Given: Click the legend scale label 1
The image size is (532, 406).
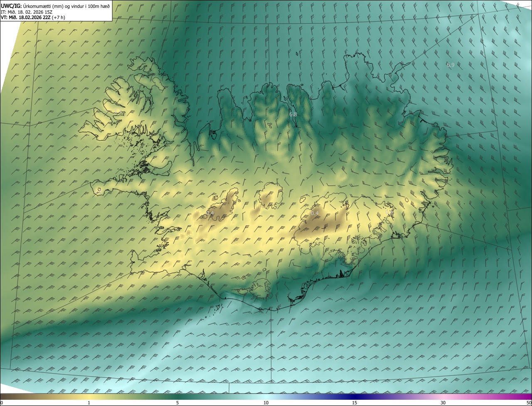Looking at the screenshot, I should coord(89,403).
